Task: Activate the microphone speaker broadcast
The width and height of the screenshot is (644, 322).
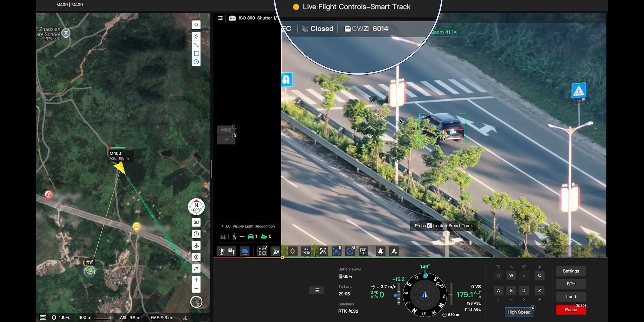Action: (x=221, y=251)
